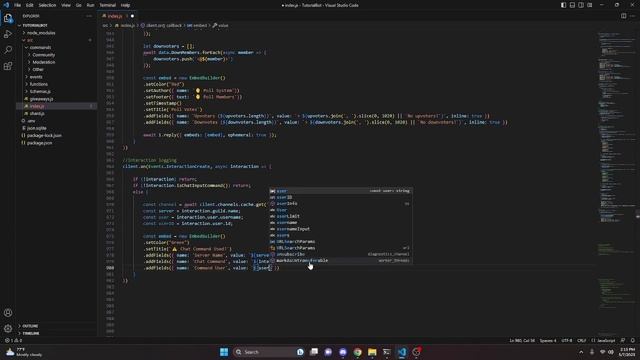
Task: Open the .env file in the explorer
Action: 31,121
